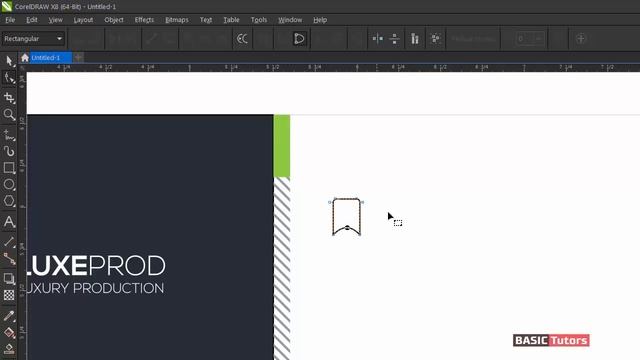This screenshot has width=640, height=360.
Task: Select the Pick tool
Action: click(x=9, y=61)
